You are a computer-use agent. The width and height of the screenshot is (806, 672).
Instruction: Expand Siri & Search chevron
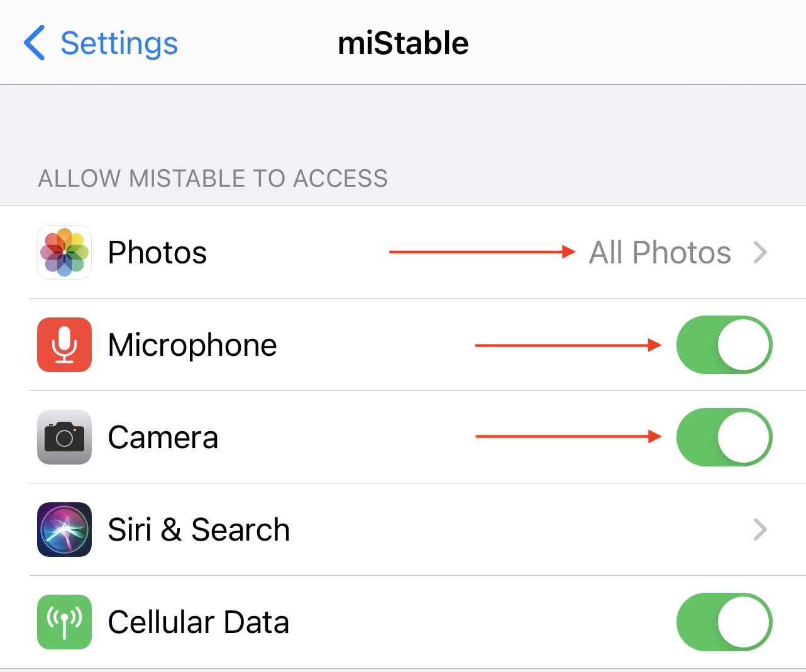click(760, 529)
